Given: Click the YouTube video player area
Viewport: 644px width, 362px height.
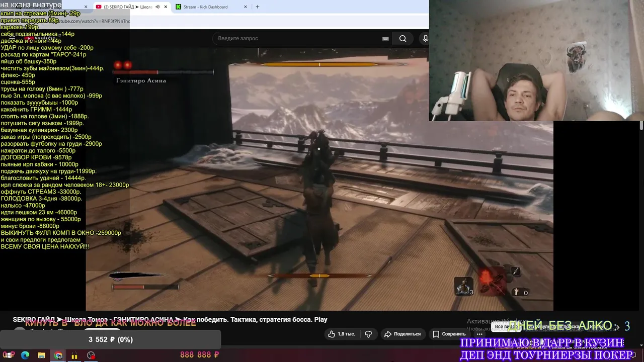Looking at the screenshot, I should 319,179.
